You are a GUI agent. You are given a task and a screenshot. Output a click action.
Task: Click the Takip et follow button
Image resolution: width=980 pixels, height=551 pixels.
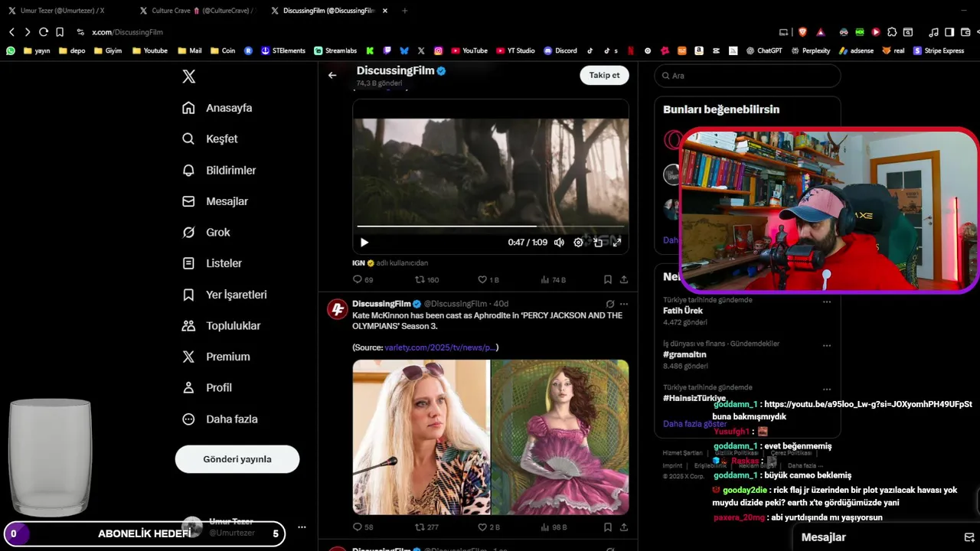(604, 75)
